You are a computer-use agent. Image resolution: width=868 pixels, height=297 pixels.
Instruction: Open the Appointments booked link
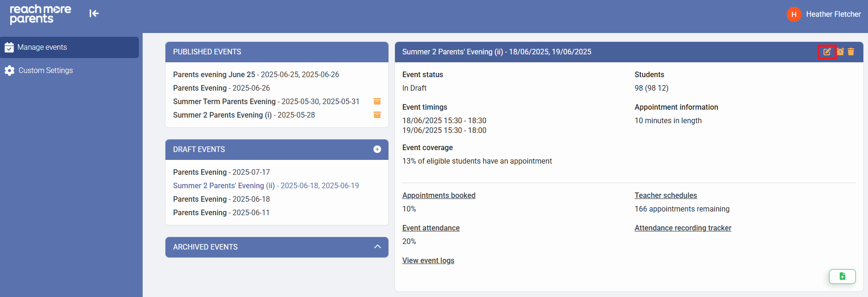439,196
